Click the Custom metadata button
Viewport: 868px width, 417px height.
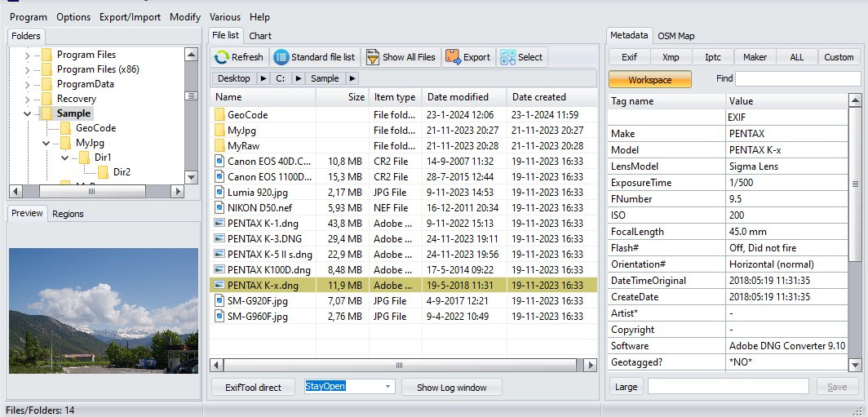839,57
